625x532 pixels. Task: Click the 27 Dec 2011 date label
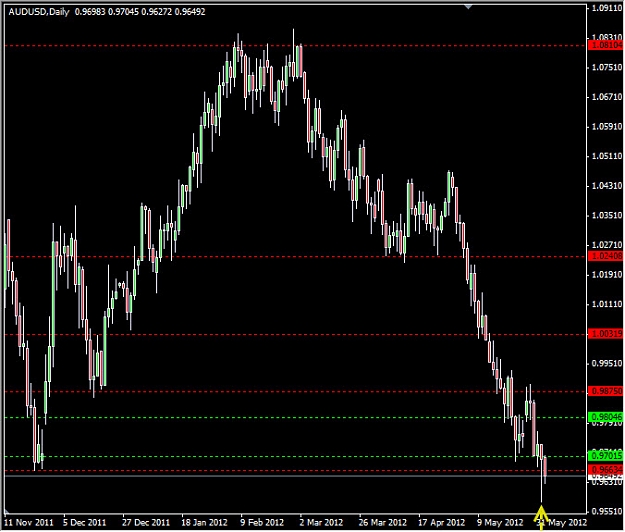click(x=146, y=522)
